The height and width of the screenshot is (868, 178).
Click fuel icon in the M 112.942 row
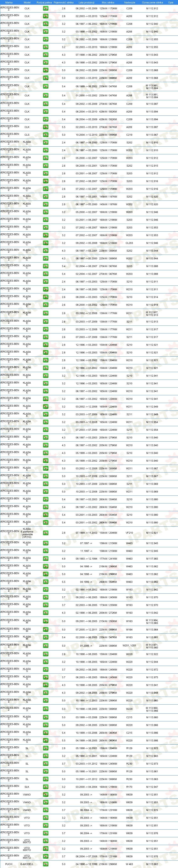click(x=46, y=590)
